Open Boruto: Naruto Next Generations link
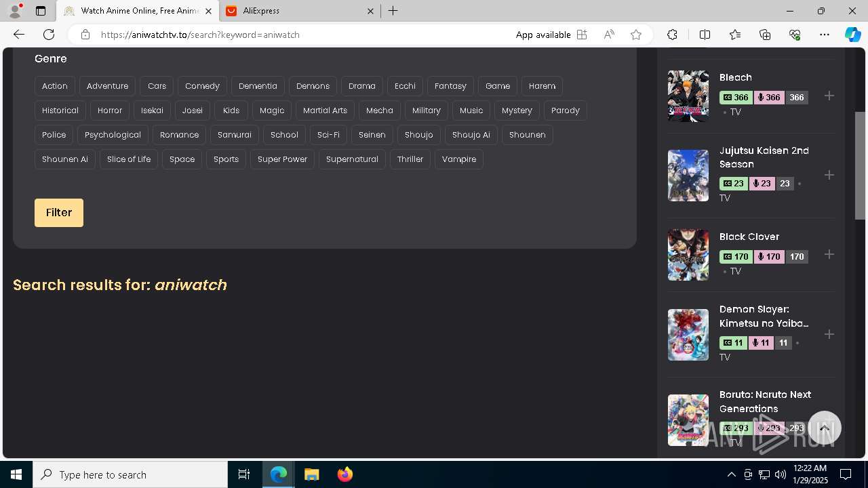 pyautogui.click(x=765, y=401)
